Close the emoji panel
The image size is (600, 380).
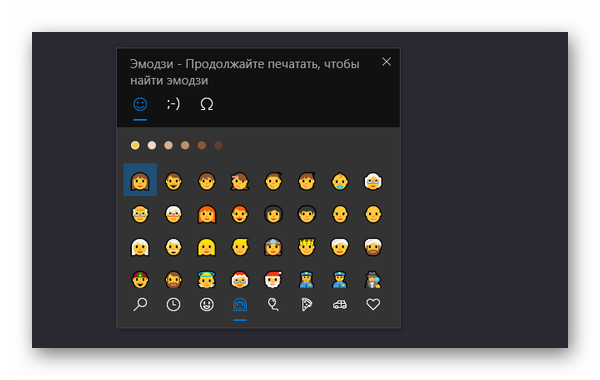(386, 62)
